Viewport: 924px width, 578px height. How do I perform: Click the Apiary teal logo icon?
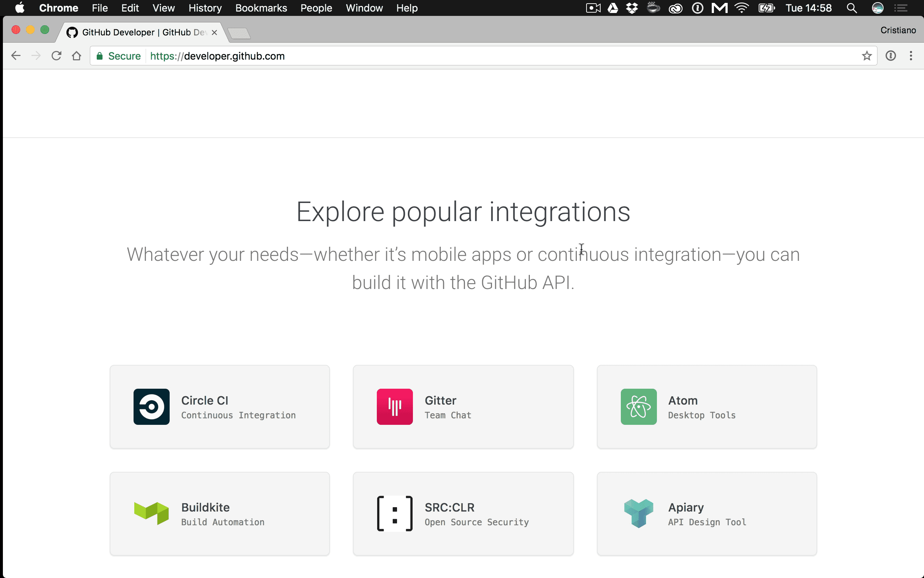point(638,513)
